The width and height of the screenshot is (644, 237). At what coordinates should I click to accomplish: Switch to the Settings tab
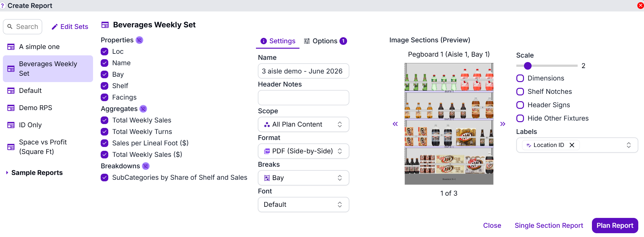(x=278, y=41)
